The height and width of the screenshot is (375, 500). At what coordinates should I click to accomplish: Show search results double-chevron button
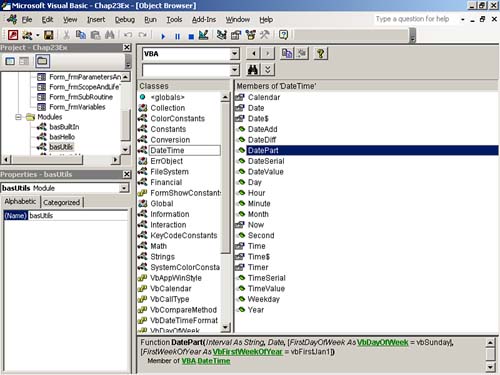pyautogui.click(x=268, y=70)
